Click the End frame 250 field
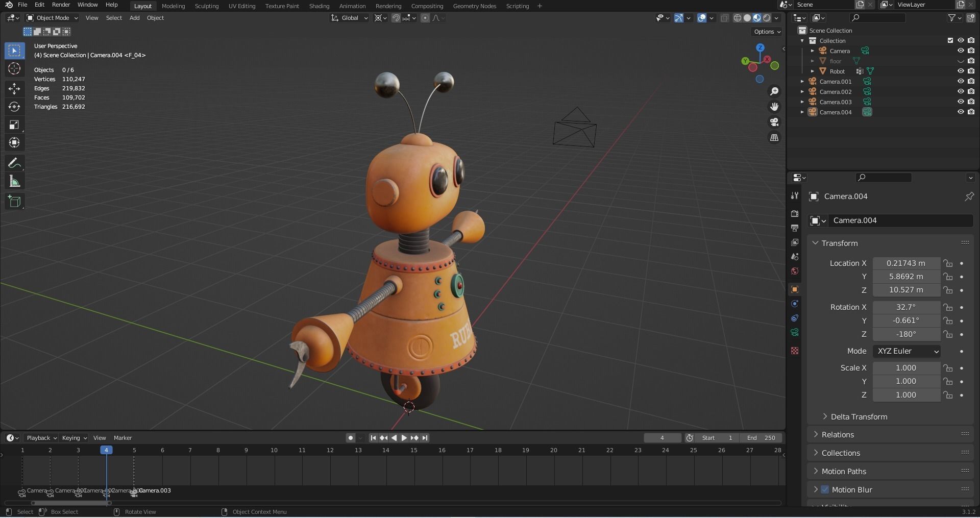Screen dimensions: 980x518 pyautogui.click(x=761, y=438)
